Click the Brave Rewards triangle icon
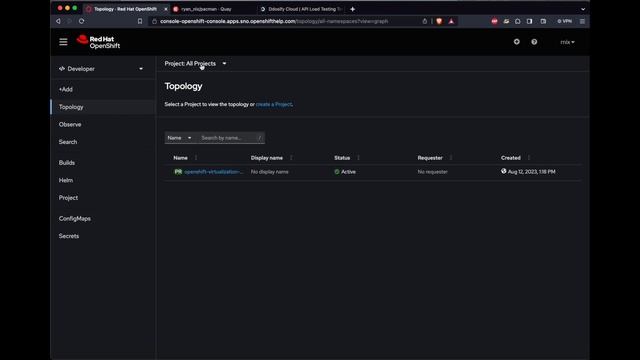Image resolution: width=640 pixels, height=360 pixels. [451, 21]
